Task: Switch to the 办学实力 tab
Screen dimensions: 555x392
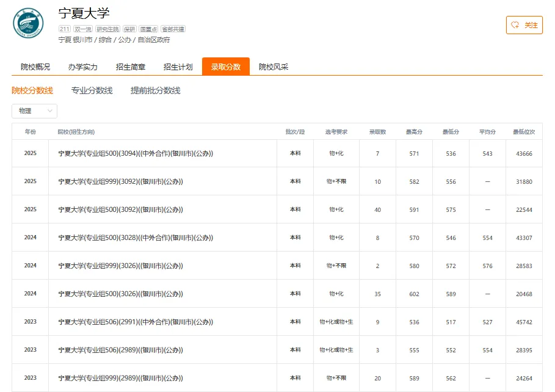Action: (83, 67)
